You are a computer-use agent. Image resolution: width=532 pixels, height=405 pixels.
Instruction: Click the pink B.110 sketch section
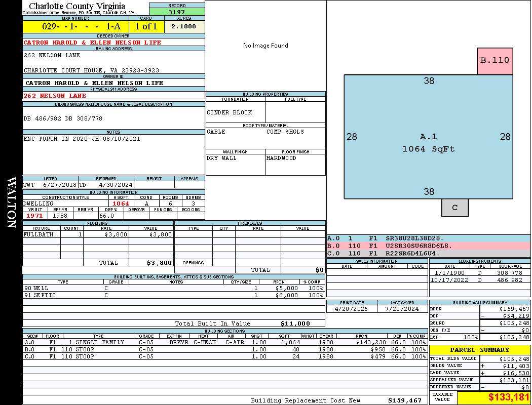coord(495,60)
